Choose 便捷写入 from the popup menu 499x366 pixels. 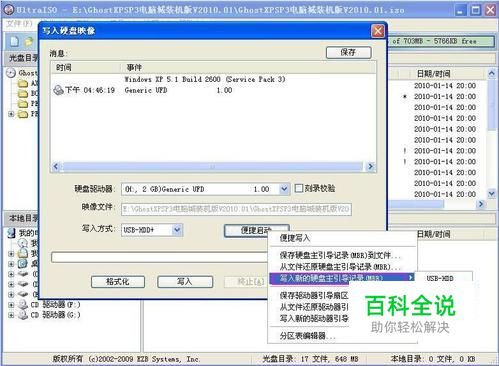coord(295,238)
